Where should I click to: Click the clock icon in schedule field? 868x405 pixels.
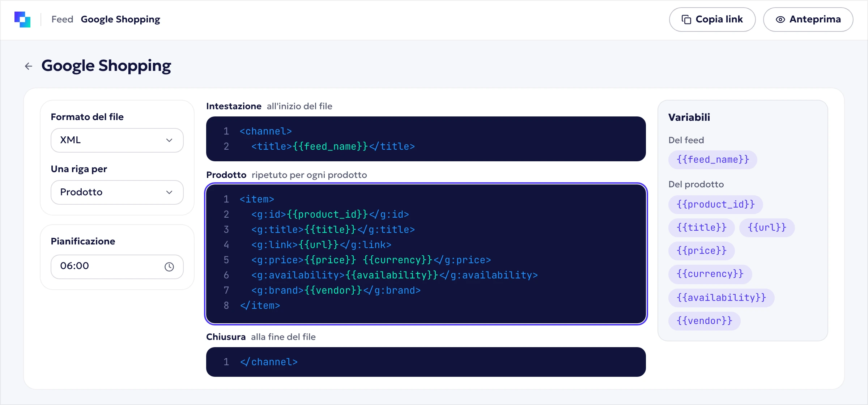(x=169, y=267)
